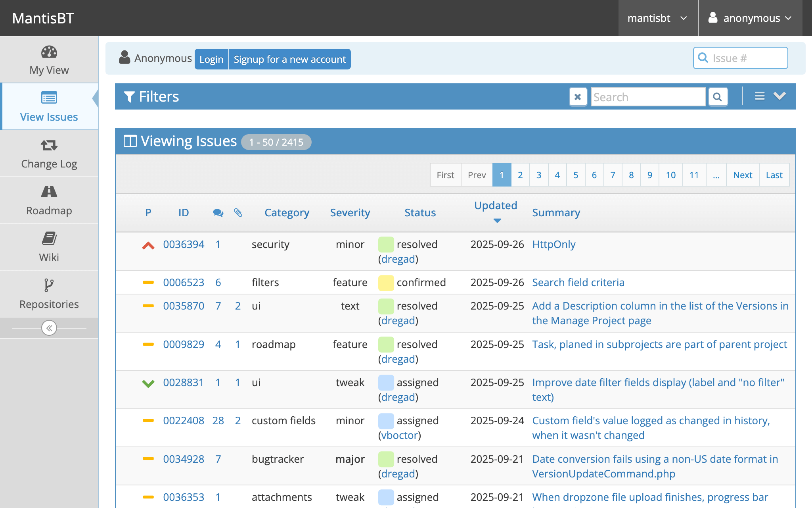Open the filters hamburger menu

[760, 96]
